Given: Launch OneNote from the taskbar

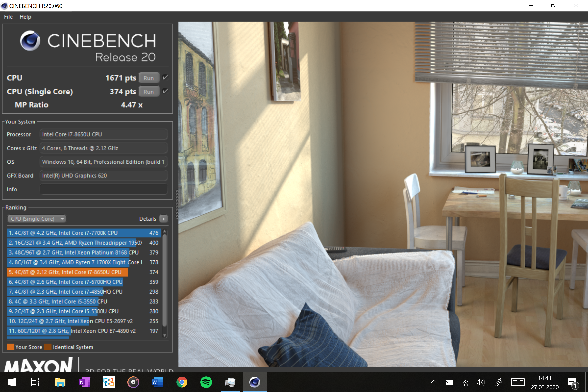Looking at the screenshot, I should (x=84, y=382).
